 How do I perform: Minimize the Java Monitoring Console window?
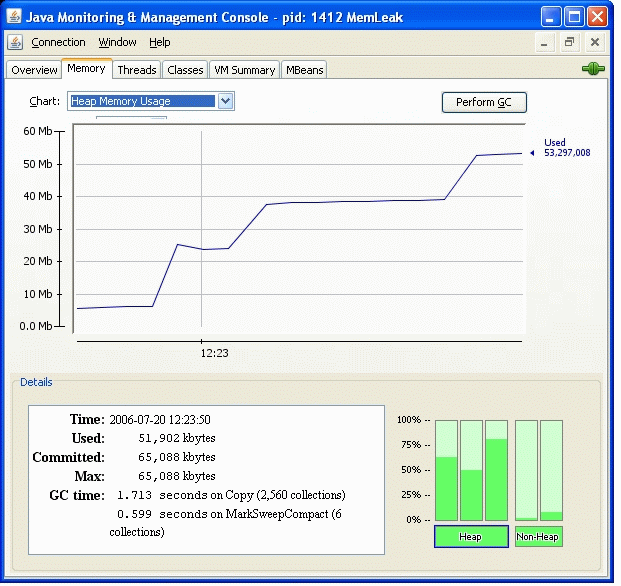[x=550, y=17]
